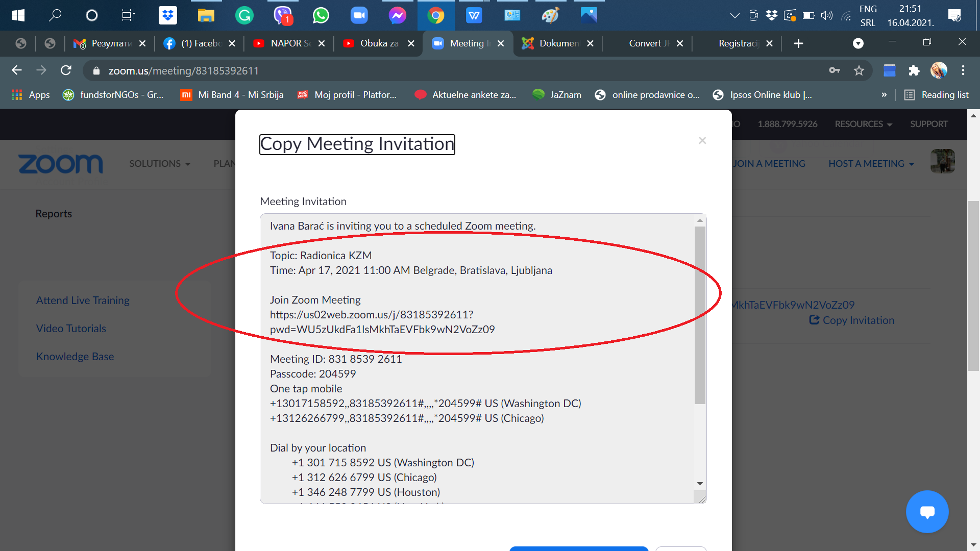Open Messenger from the taskbar
Image resolution: width=980 pixels, height=551 pixels.
(x=398, y=15)
